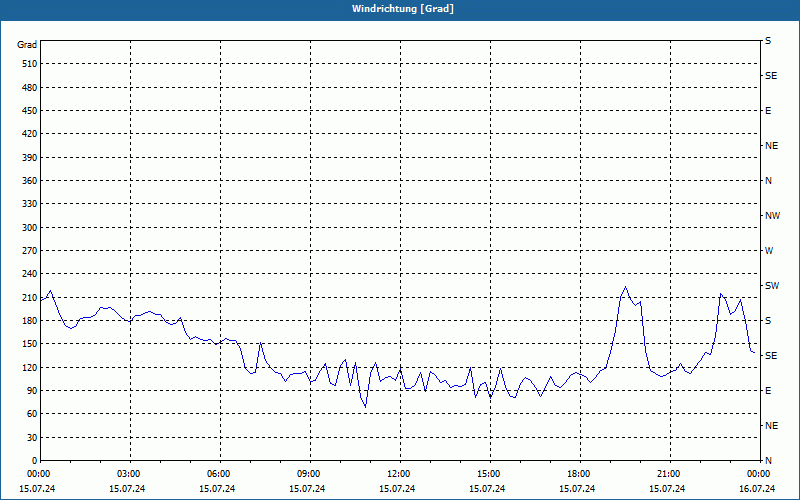Click the 510 value on the y-axis
The image size is (800, 500).
[x=30, y=64]
